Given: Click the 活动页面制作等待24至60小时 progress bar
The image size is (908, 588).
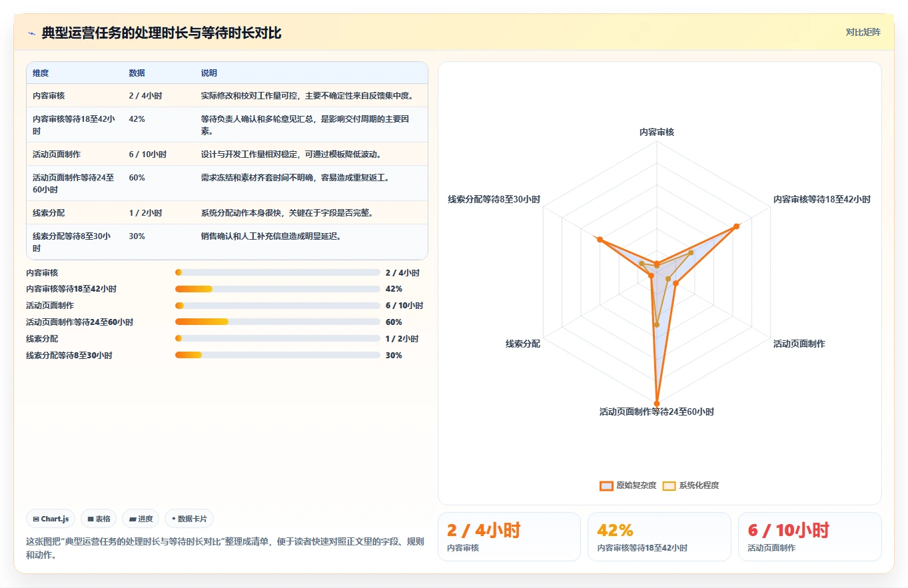Looking at the screenshot, I should click(277, 322).
